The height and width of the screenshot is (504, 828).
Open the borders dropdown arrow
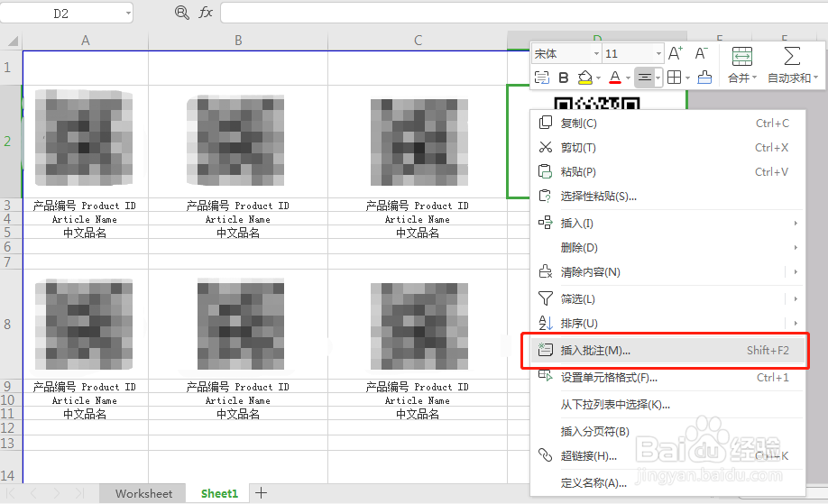687,78
